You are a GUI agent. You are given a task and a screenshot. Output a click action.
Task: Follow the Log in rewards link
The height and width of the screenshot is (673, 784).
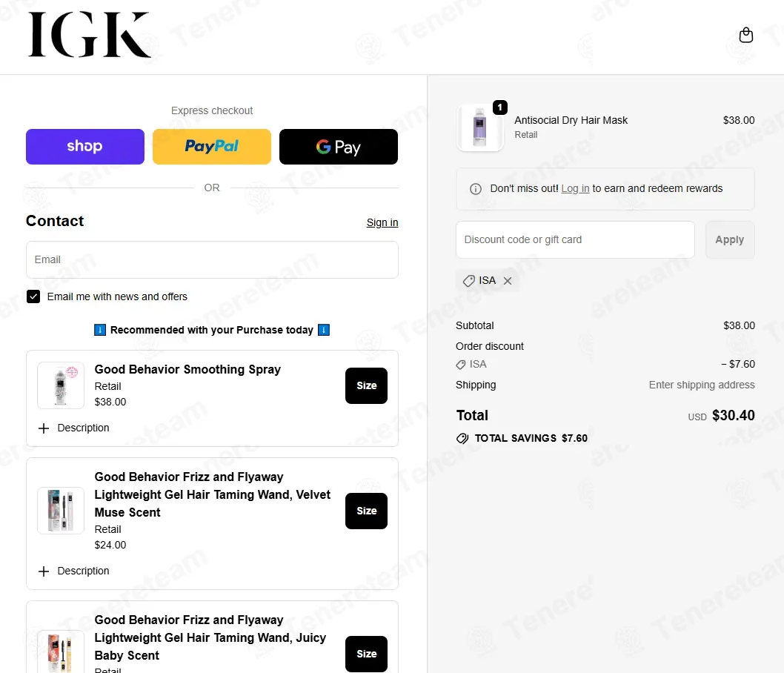click(575, 188)
